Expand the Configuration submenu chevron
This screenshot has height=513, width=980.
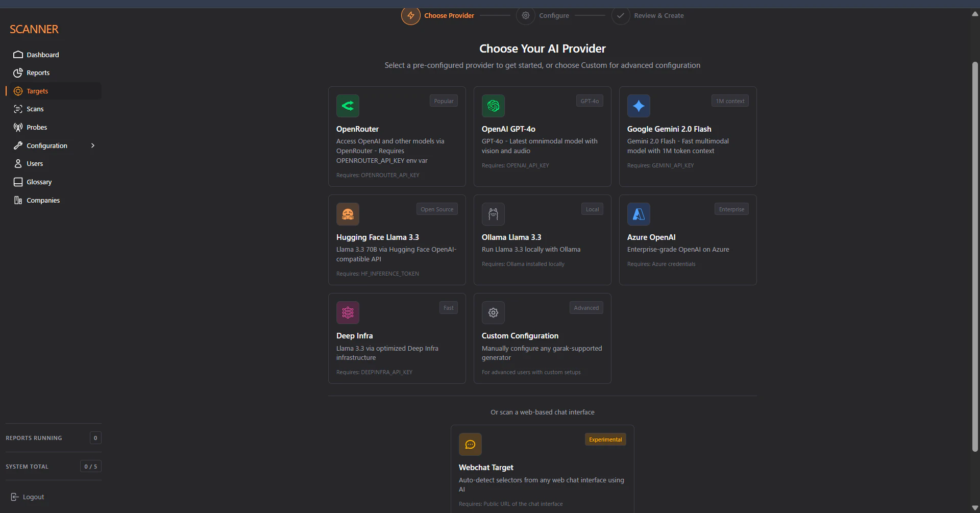pyautogui.click(x=93, y=146)
